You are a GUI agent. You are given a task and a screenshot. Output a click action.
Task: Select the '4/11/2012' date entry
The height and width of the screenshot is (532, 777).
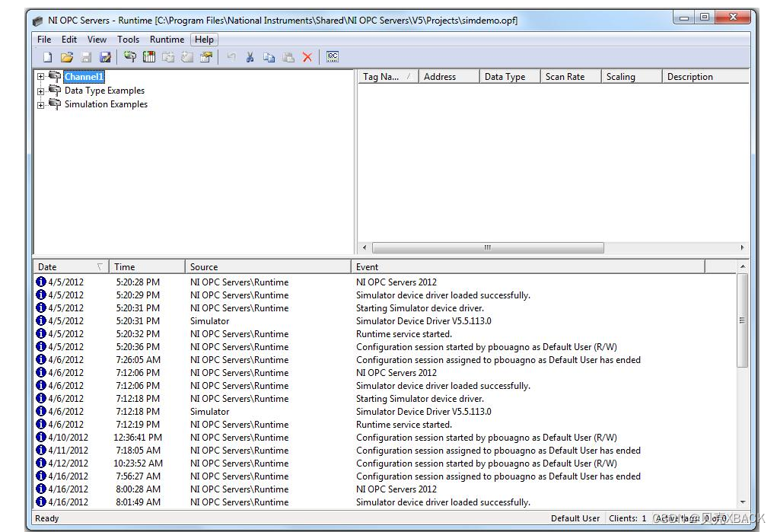pyautogui.click(x=68, y=451)
